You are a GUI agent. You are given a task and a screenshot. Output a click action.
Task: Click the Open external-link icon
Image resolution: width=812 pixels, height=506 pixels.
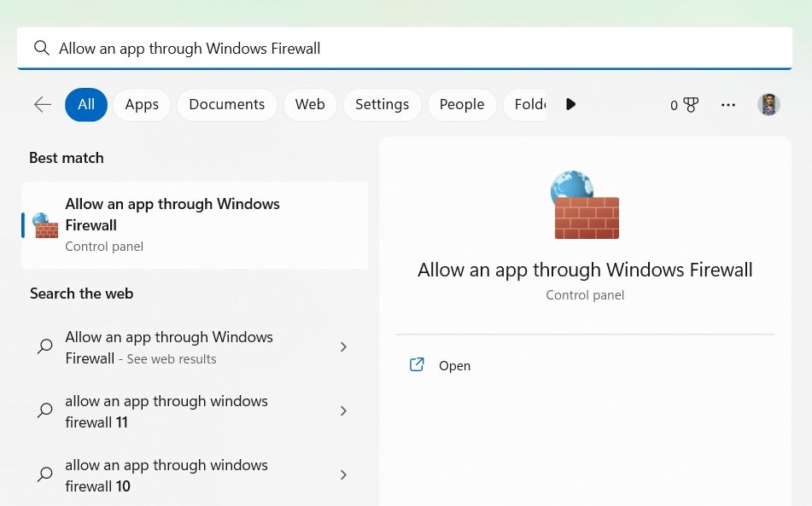point(417,364)
